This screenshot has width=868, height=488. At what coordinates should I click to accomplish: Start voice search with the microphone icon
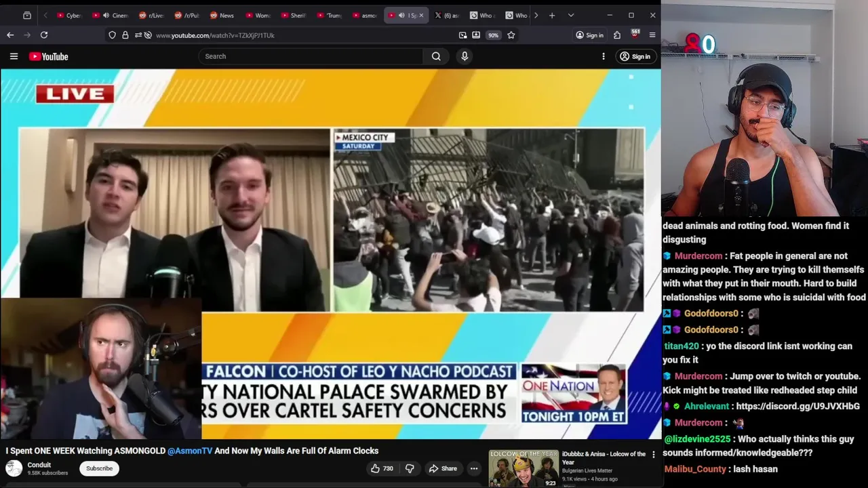tap(465, 56)
